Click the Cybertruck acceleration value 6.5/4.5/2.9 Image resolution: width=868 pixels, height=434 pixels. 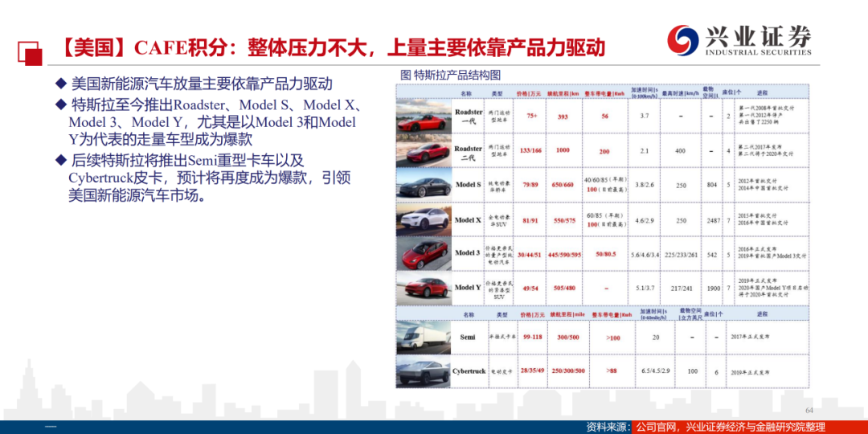(x=656, y=371)
